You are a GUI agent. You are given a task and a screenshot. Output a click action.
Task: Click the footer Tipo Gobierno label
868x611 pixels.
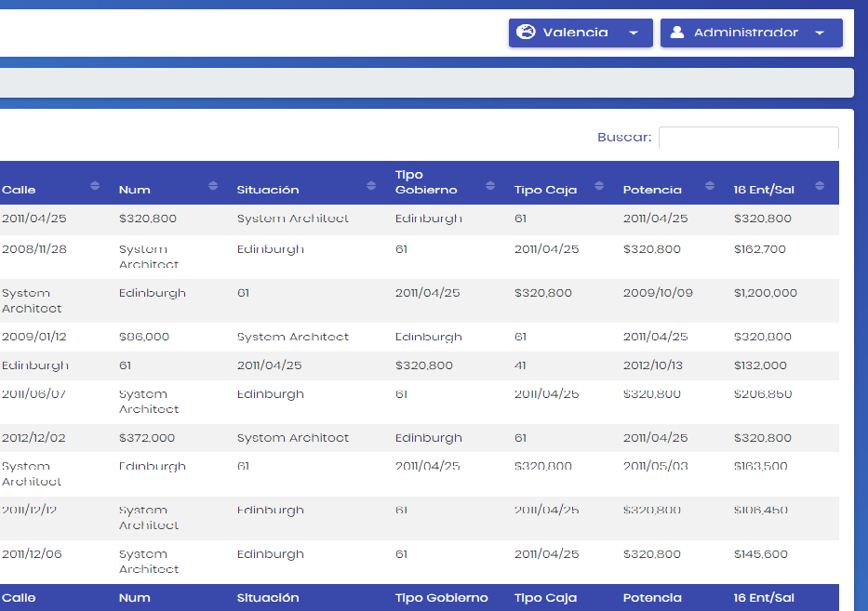point(441,598)
